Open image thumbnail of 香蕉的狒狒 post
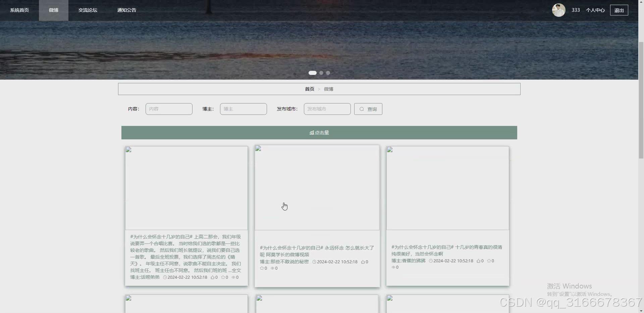644x313 pixels. [x=448, y=188]
